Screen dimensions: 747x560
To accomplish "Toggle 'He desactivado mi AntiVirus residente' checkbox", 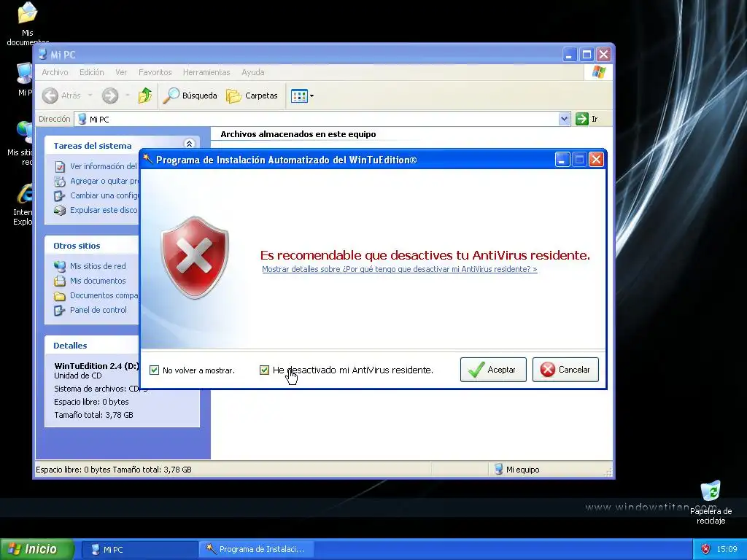I will (264, 370).
